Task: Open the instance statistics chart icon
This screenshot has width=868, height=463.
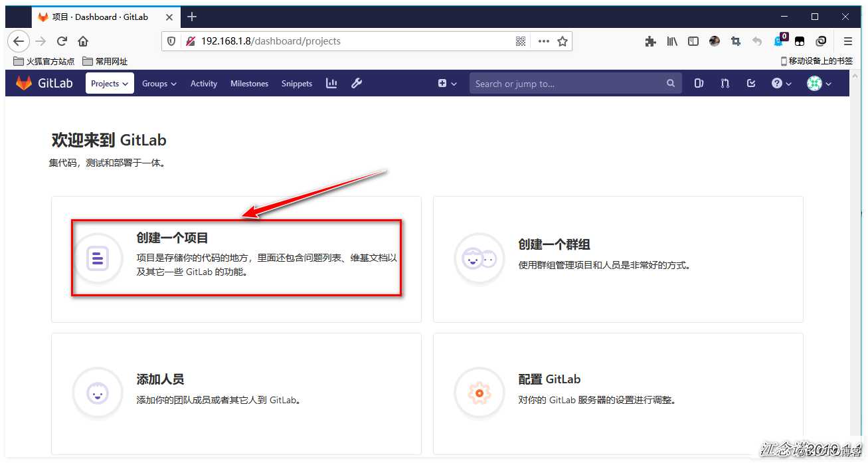Action: coord(331,83)
